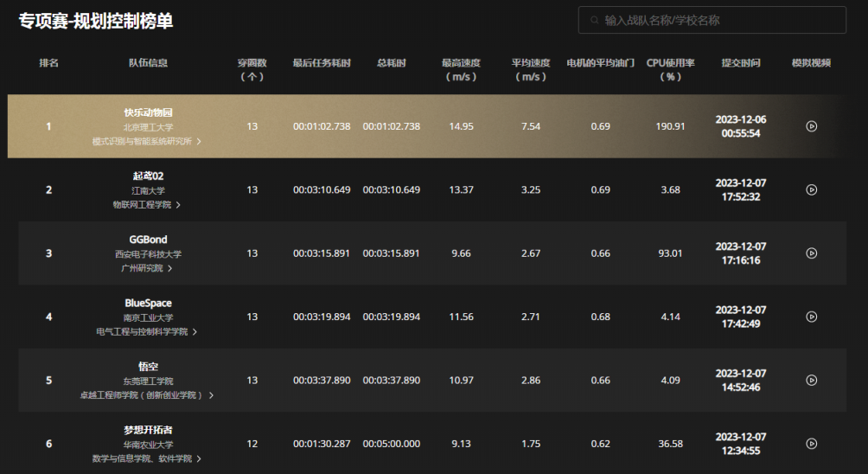Viewport: 868px width, 474px height.
Task: Expand 电气工程与控制科学学院 team details chevron
Action: tap(195, 332)
